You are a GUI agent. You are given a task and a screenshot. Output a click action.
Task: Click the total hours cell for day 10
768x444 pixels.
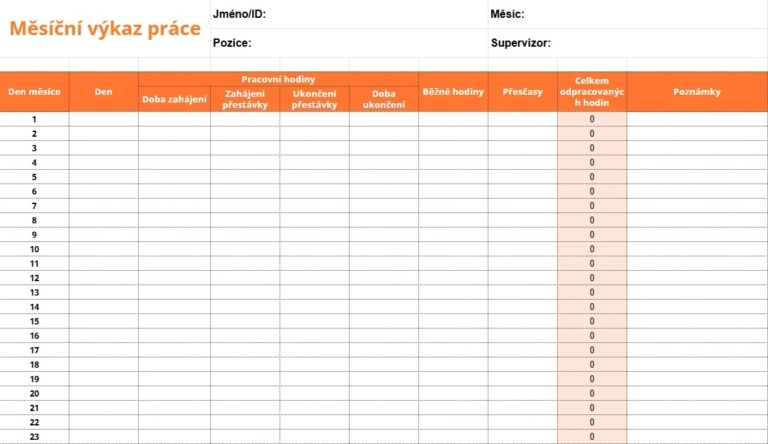(x=592, y=249)
